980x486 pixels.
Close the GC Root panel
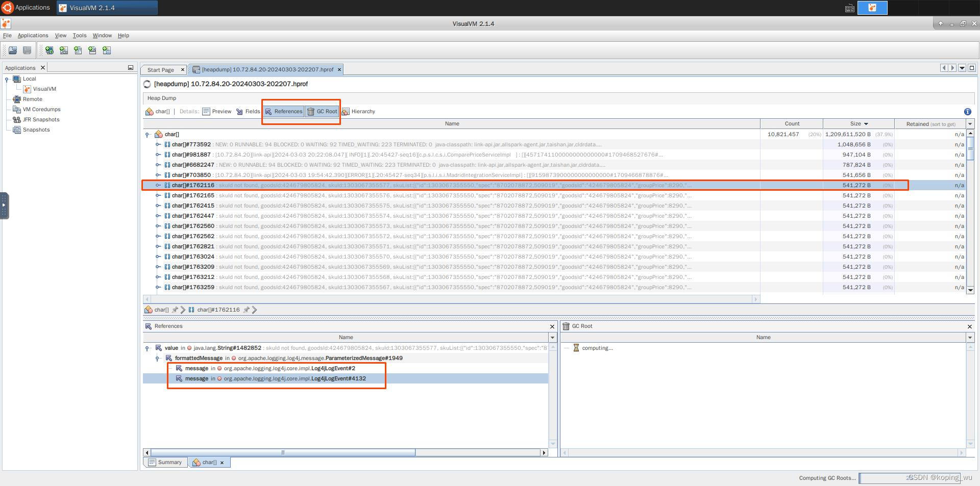pos(970,326)
